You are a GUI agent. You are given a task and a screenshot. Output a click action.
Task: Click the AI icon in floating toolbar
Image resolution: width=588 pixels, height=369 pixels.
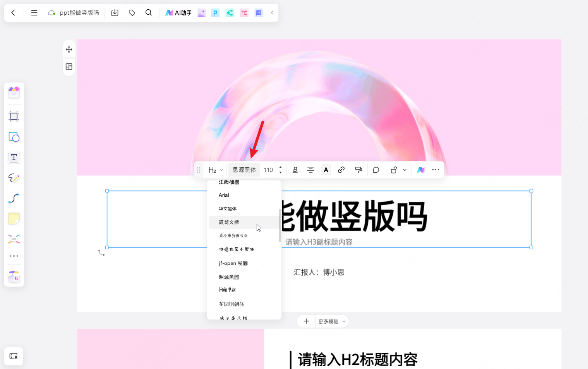pyautogui.click(x=421, y=170)
